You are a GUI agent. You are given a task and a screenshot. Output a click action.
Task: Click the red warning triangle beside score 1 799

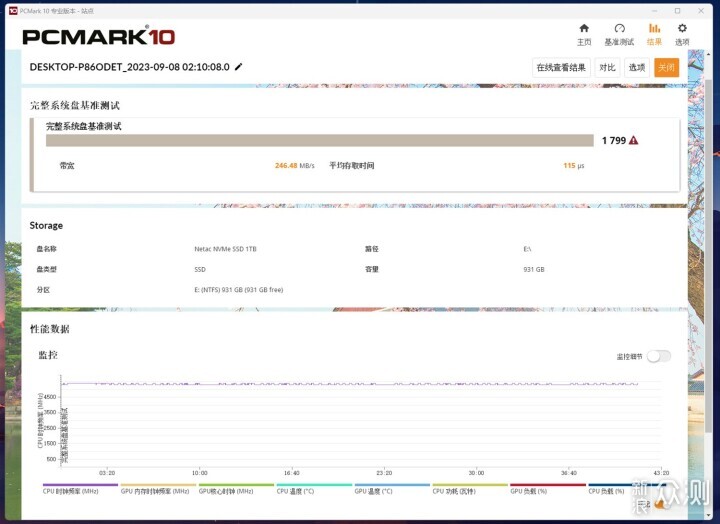[x=634, y=141]
